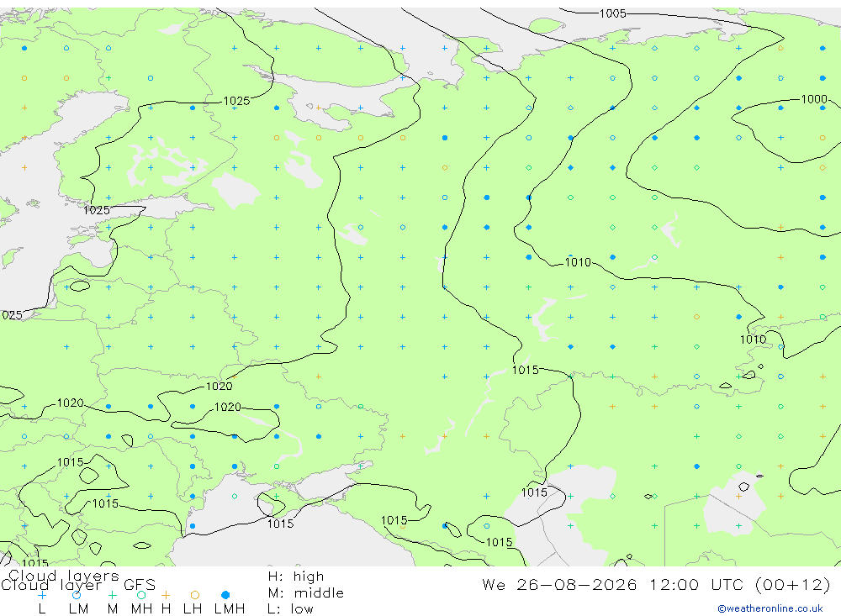This screenshot has width=841, height=616.
Task: Click the 'Cloud layers' title text
Action: 64,576
